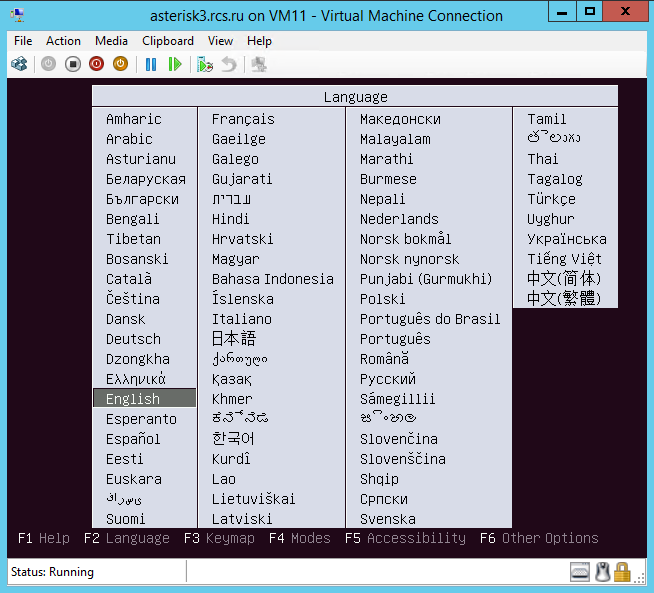Click F6 Other Options
Screen dimensions: 654x593
click(539, 538)
